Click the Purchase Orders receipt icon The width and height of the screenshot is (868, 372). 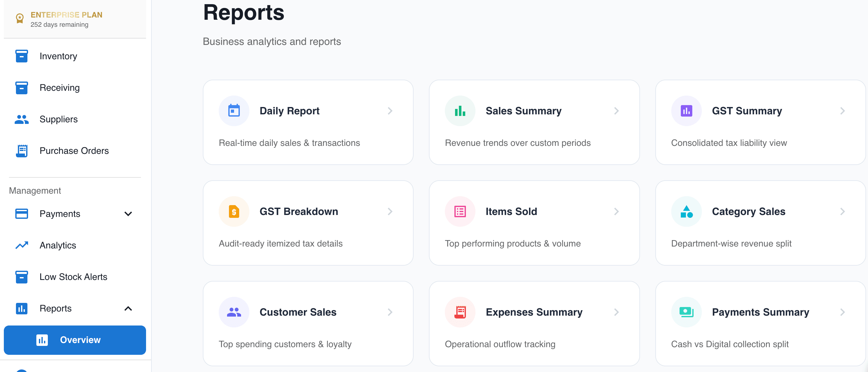pos(22,151)
